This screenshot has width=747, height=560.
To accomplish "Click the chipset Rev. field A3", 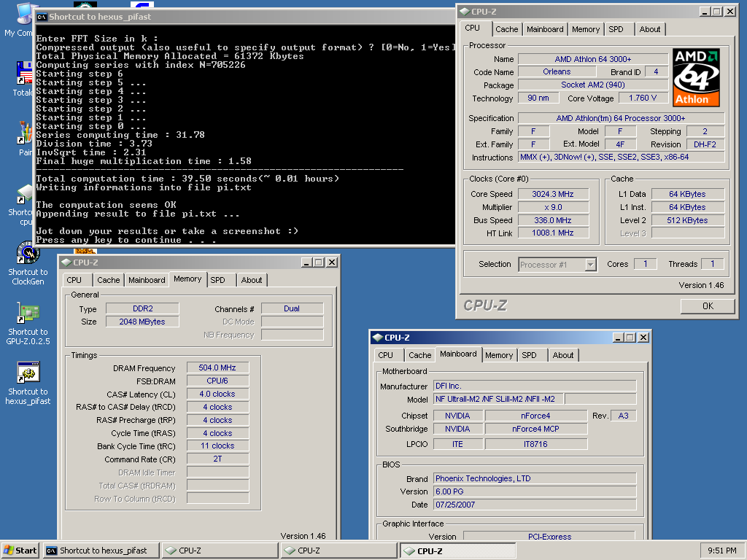I will 624,416.
